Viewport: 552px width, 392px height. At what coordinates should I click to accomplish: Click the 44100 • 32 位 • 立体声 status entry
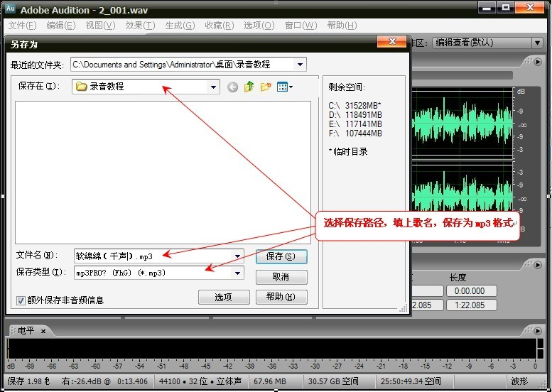coord(200,381)
